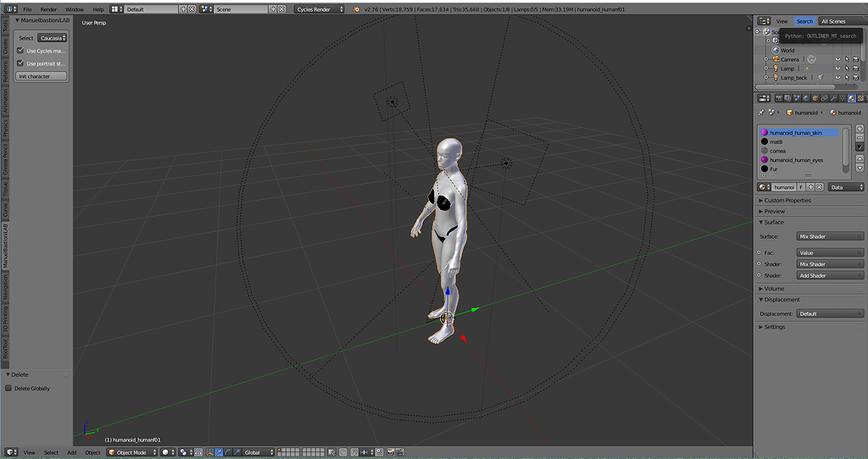Viewport: 868px width, 459px height.
Task: Toggle the 3D manipulator widget axes icon
Action: (210, 452)
